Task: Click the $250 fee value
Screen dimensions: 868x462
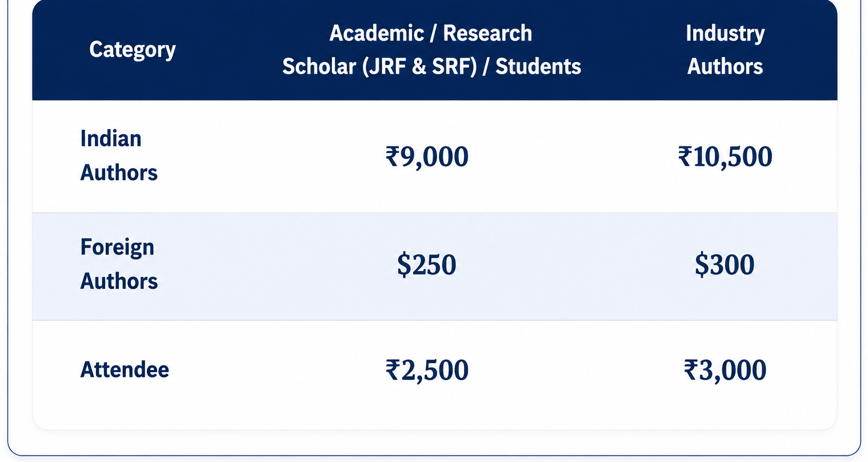Action: pyautogui.click(x=427, y=265)
